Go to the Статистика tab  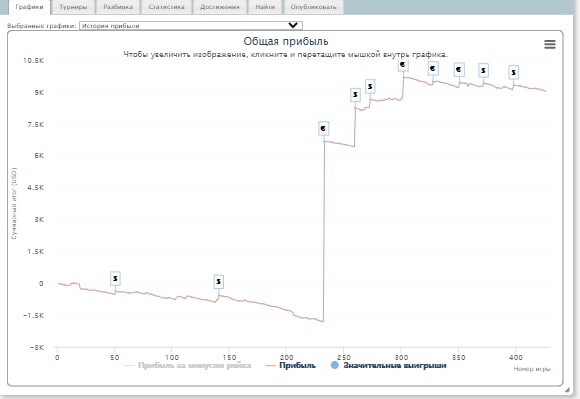coord(166,7)
